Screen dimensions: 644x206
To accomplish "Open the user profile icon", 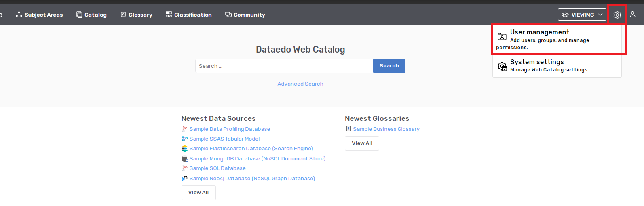I will [x=633, y=15].
